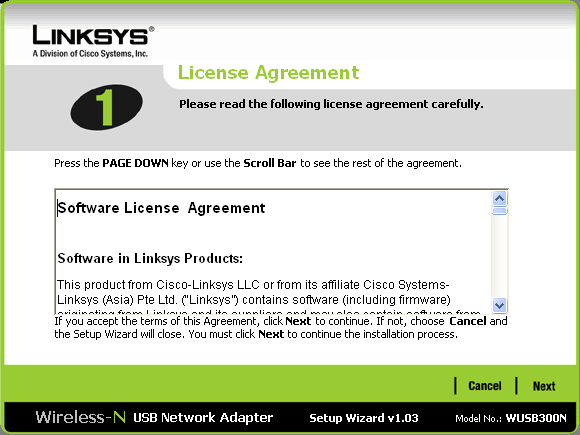Place the cursor on the Software License Agreement title

point(162,208)
